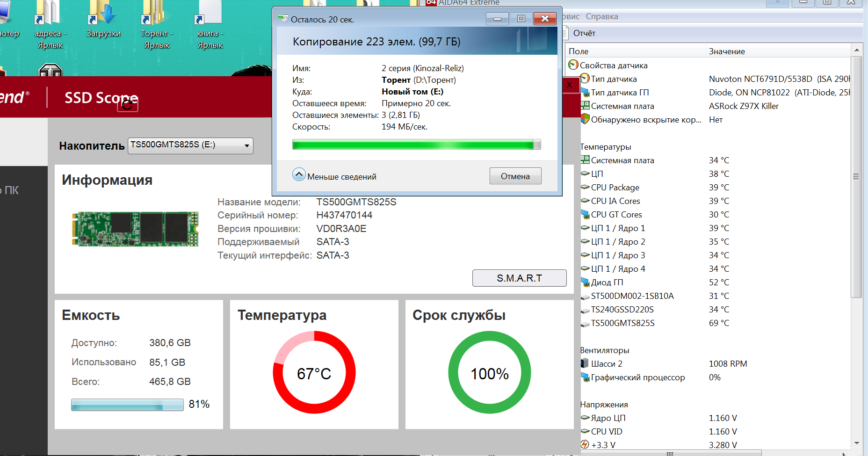Open the S.M.A.R.T details button
Screen dimensions: 868x456
point(519,278)
